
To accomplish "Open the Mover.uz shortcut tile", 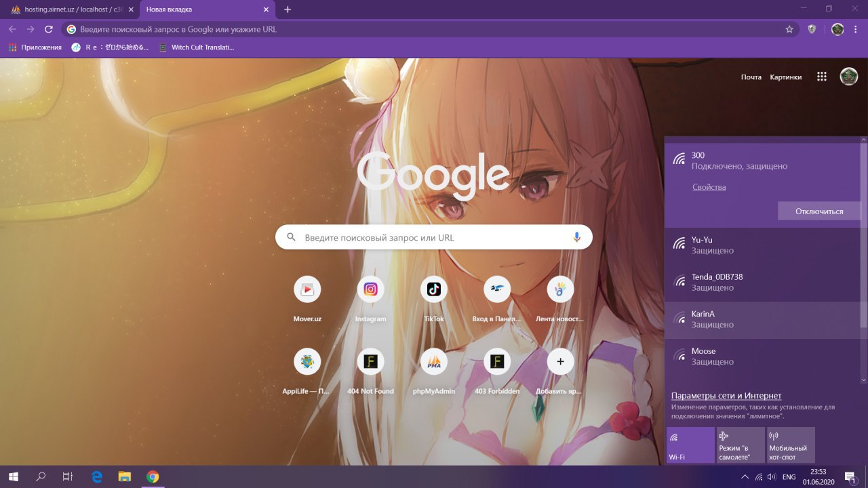I will pyautogui.click(x=307, y=300).
